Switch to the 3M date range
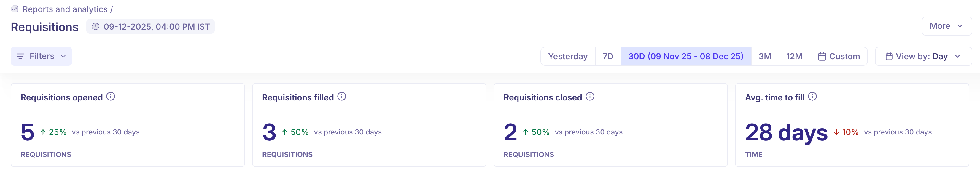The image size is (980, 173). 765,57
